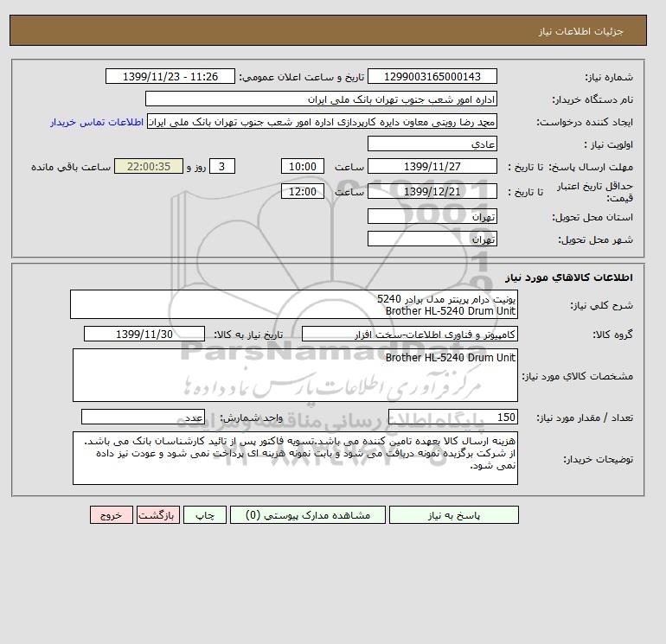Click the اولویت نیاز label
The image size is (666, 644).
coord(609,144)
